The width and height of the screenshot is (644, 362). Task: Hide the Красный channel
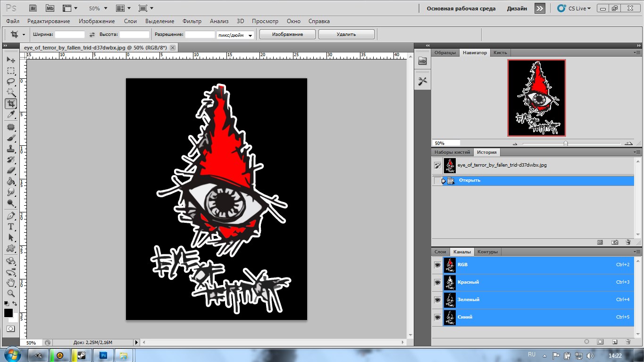pos(437,282)
